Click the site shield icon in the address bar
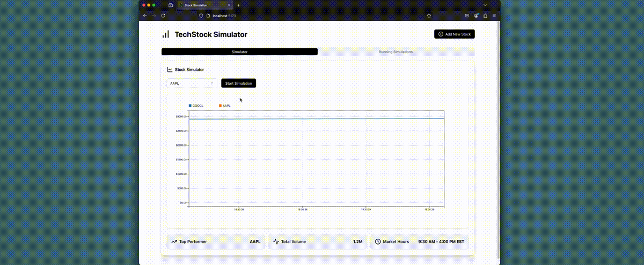Image resolution: width=644 pixels, height=265 pixels. point(201,16)
